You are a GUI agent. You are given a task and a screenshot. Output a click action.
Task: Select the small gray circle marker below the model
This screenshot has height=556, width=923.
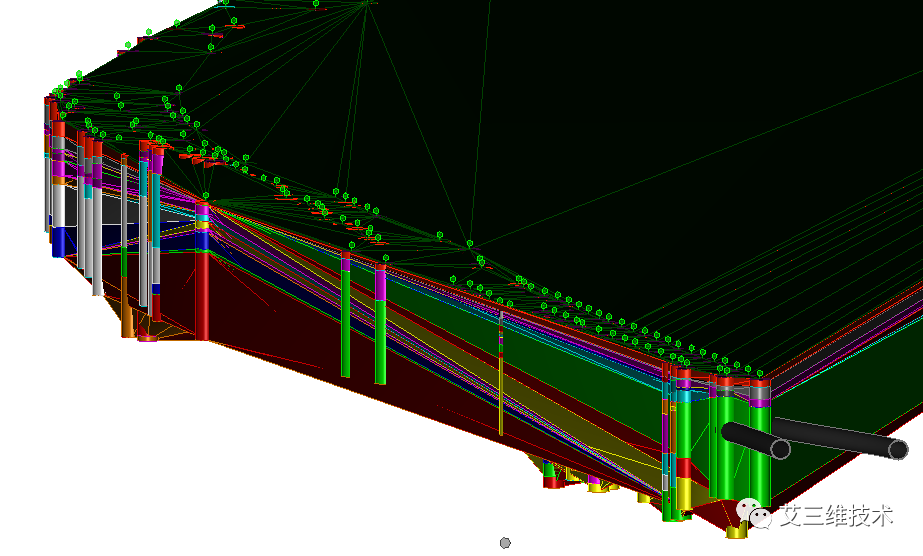(505, 542)
